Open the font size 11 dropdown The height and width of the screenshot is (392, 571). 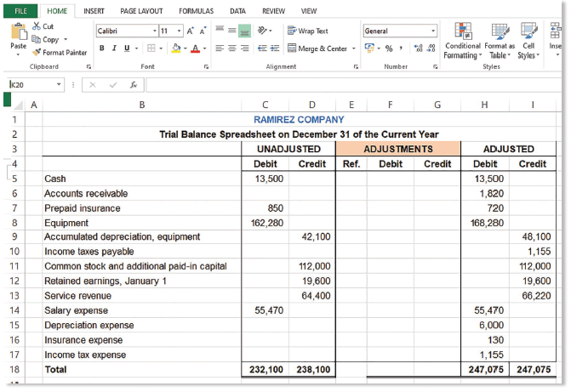coord(180,31)
